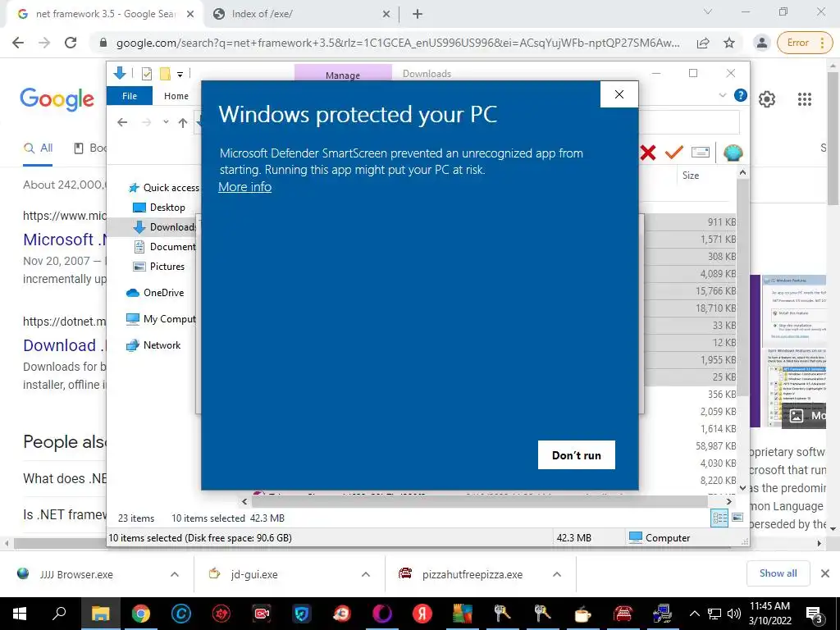Open taskbar search magnifier
This screenshot has height=630, width=840.
coord(59,614)
